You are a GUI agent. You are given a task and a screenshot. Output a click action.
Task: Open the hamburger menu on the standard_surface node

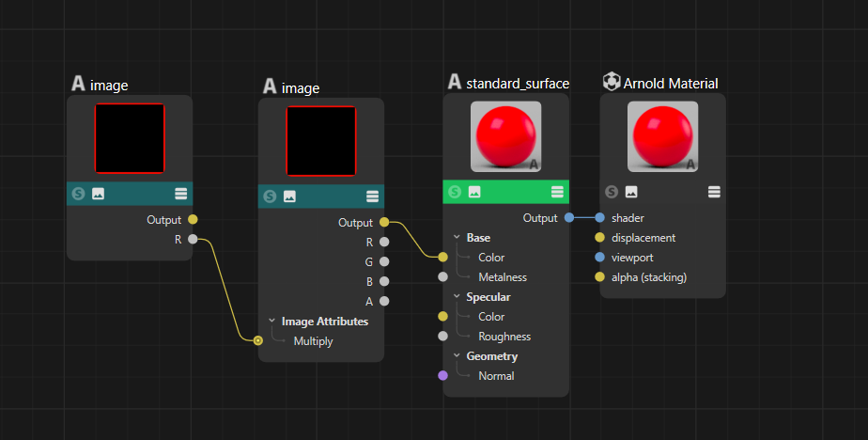click(x=558, y=192)
